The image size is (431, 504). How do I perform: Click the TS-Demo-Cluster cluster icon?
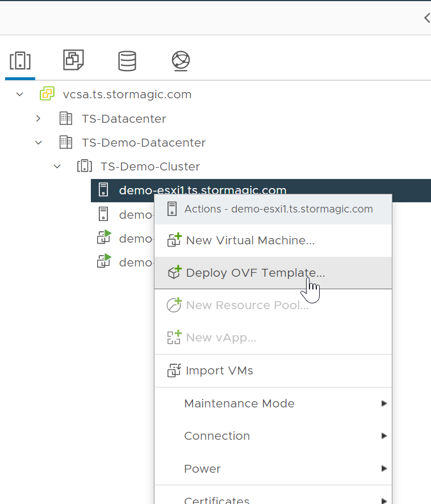[x=85, y=166]
